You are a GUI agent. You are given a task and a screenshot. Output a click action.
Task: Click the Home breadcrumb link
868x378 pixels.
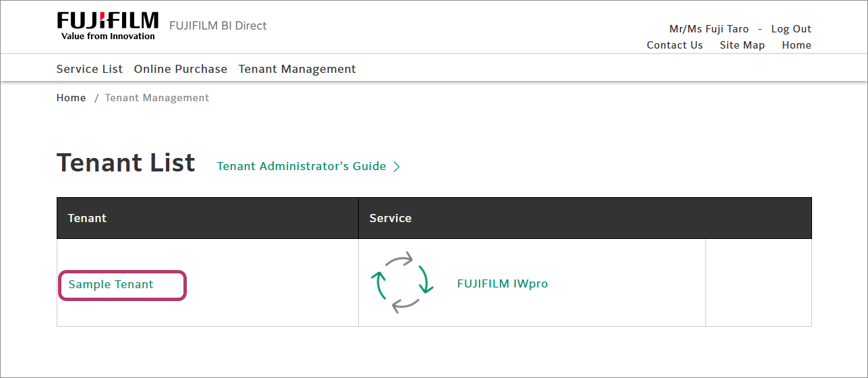tap(71, 98)
